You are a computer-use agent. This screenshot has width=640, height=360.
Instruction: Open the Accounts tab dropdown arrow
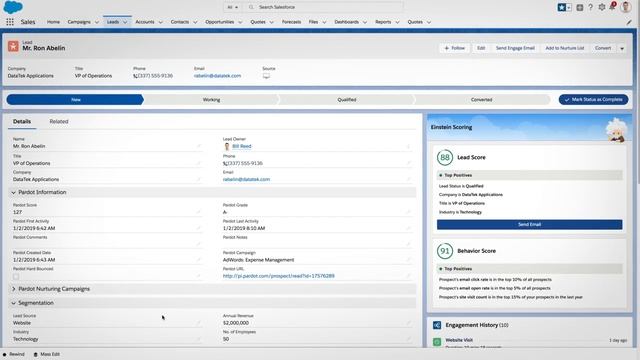tap(160, 22)
